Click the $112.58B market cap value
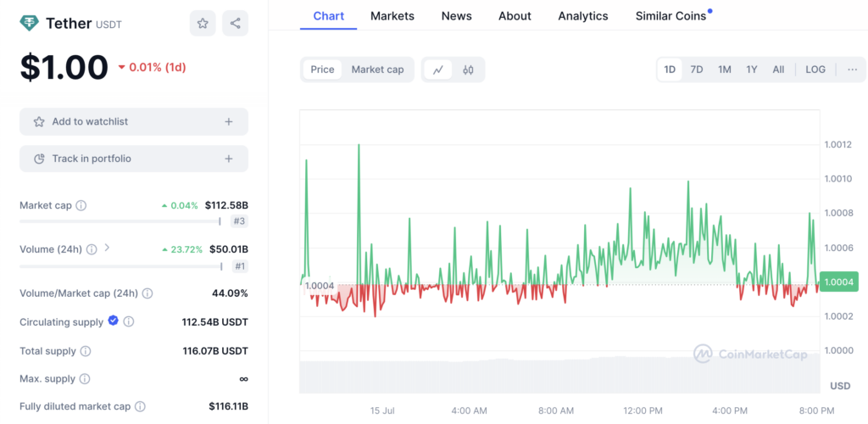This screenshot has width=868, height=424. point(226,205)
